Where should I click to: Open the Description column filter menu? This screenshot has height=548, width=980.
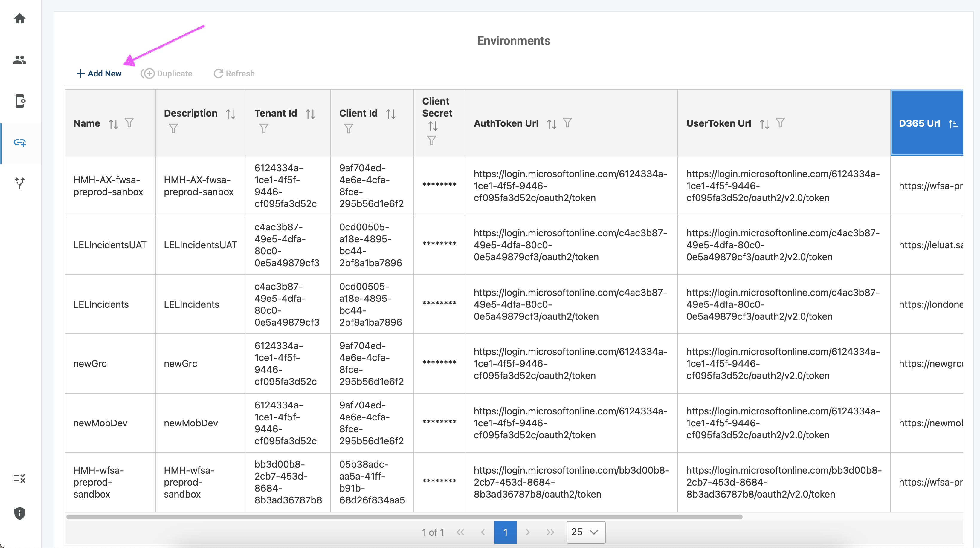click(x=173, y=128)
